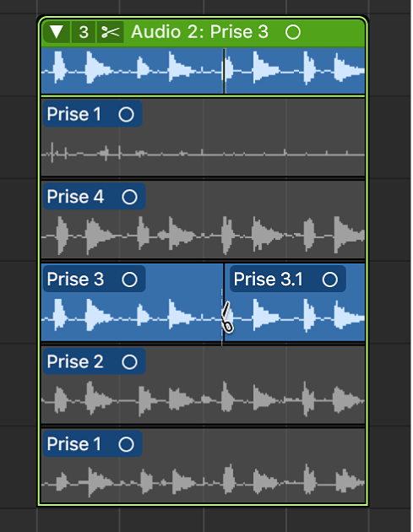Select the Prise 3.1 take label
The image size is (413, 532).
268,280
